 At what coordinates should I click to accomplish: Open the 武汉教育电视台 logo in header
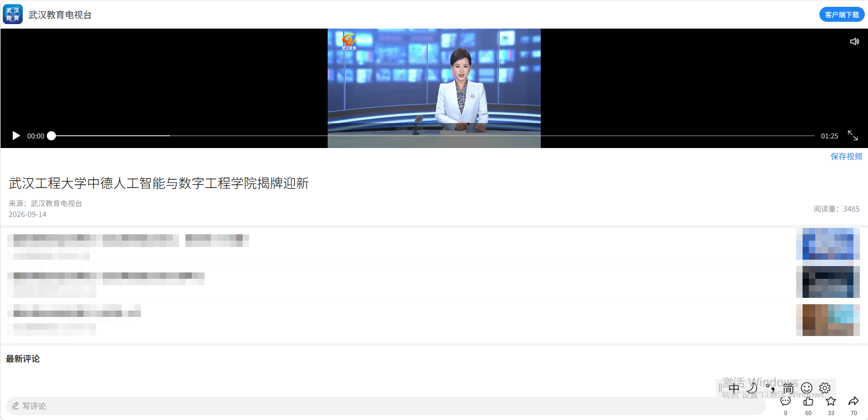click(13, 15)
